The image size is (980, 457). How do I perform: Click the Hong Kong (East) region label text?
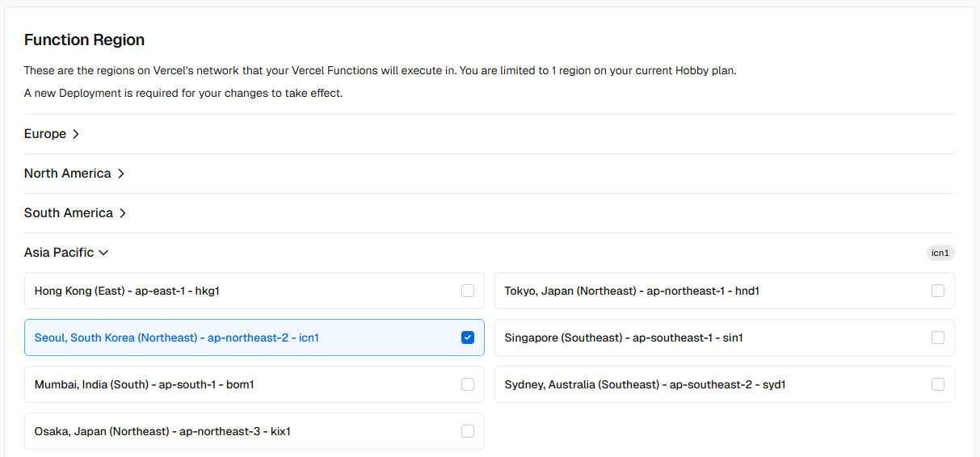click(127, 291)
